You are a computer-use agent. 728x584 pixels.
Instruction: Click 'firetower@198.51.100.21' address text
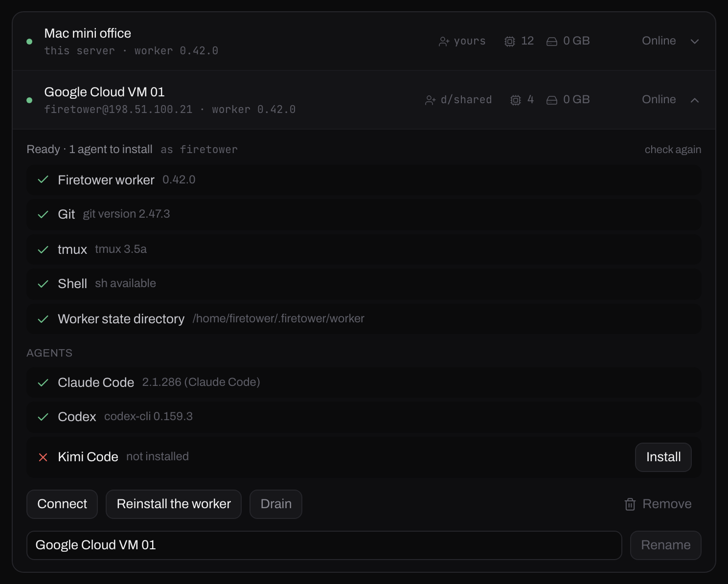coord(118,110)
